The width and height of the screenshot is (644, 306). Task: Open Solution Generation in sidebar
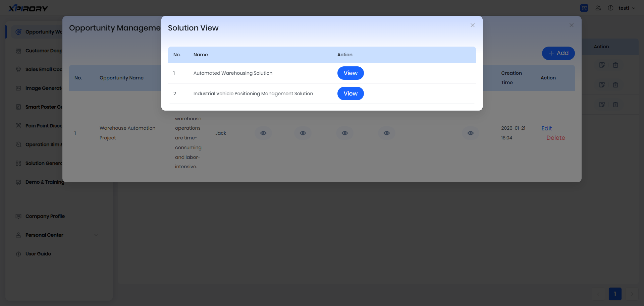[44, 163]
